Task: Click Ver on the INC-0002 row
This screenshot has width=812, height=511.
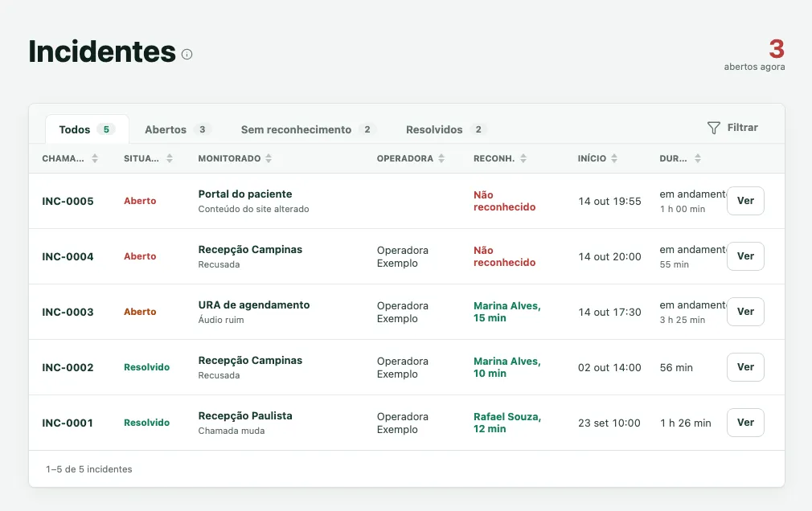Action: (x=745, y=367)
